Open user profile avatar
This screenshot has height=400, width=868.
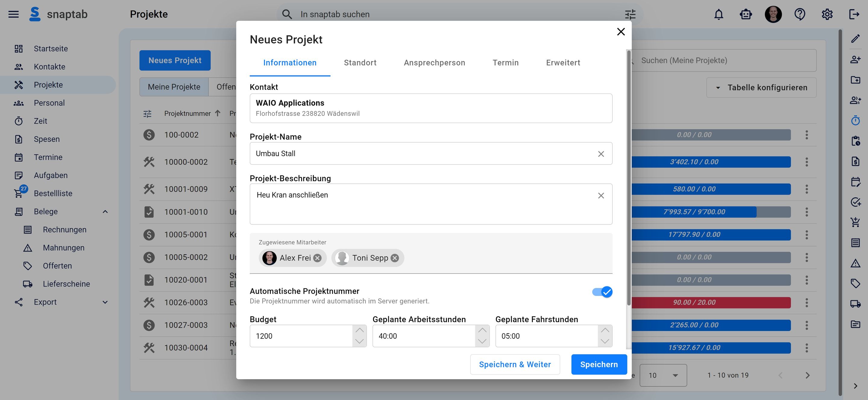(x=773, y=14)
